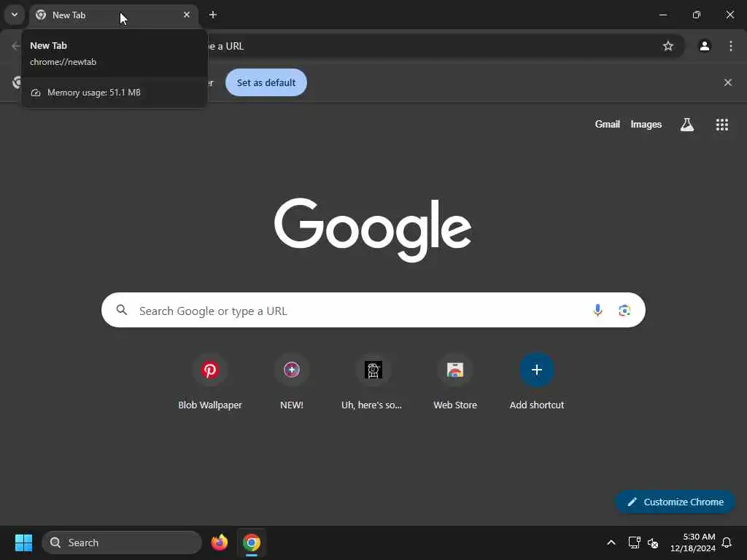Click the back navigation arrow
Viewport: 747px width, 560px height.
(15, 46)
